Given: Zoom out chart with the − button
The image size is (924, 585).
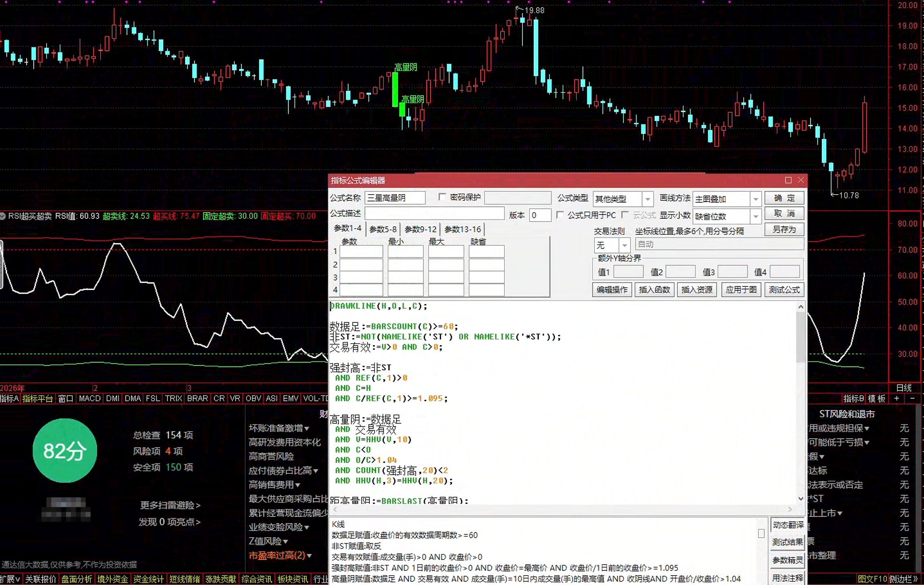Looking at the screenshot, I should point(912,398).
